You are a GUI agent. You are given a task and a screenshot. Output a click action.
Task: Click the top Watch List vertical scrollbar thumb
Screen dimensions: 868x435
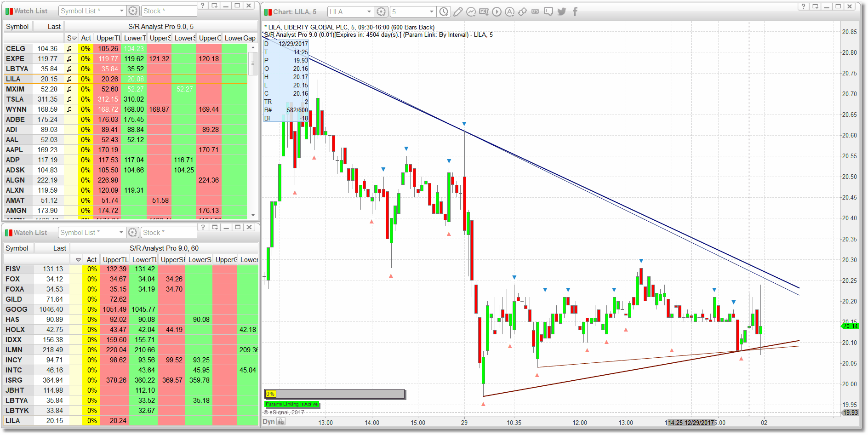[252, 63]
